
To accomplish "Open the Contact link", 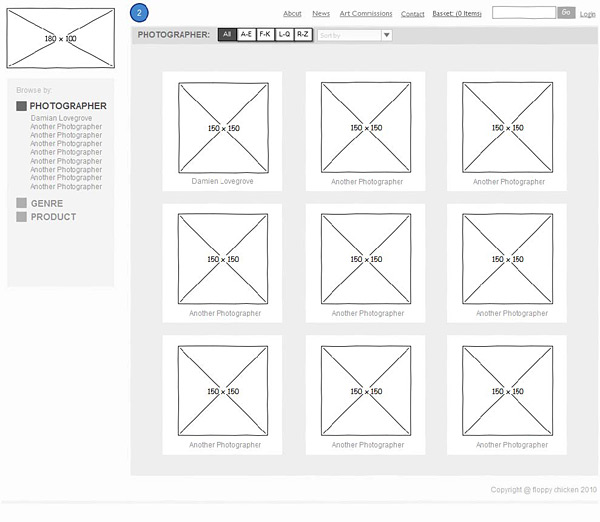I will click(412, 14).
